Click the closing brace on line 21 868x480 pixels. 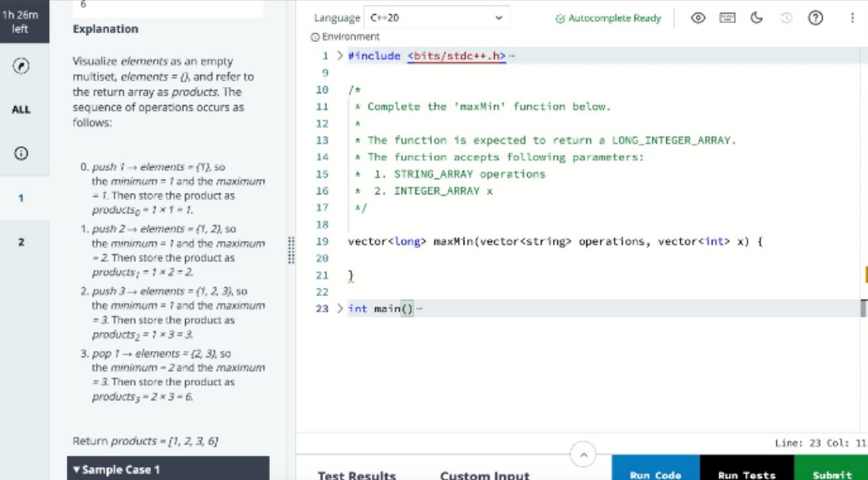351,275
